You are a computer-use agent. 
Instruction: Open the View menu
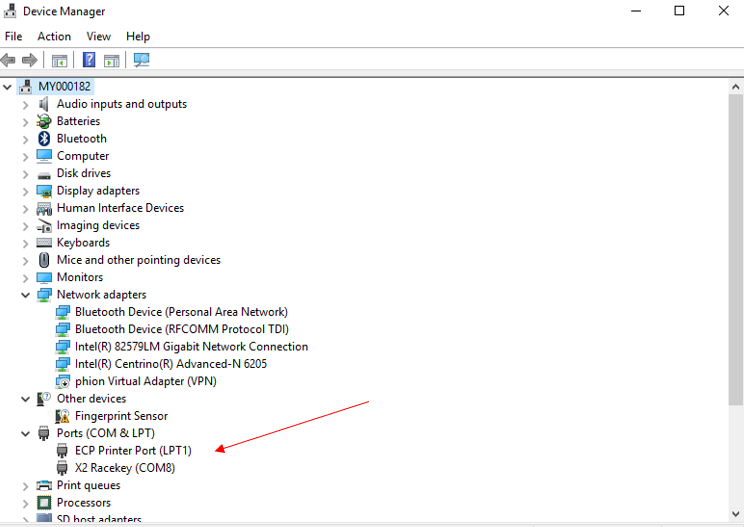[98, 36]
